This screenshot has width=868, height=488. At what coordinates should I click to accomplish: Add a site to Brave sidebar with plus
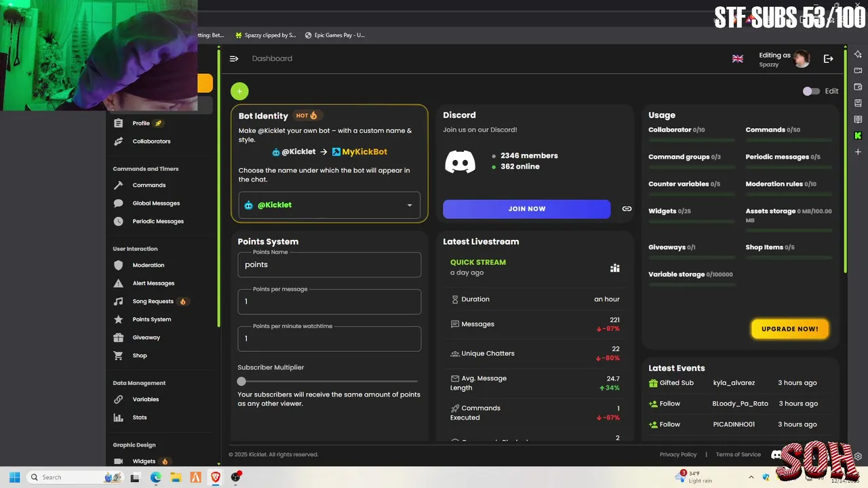(858, 152)
